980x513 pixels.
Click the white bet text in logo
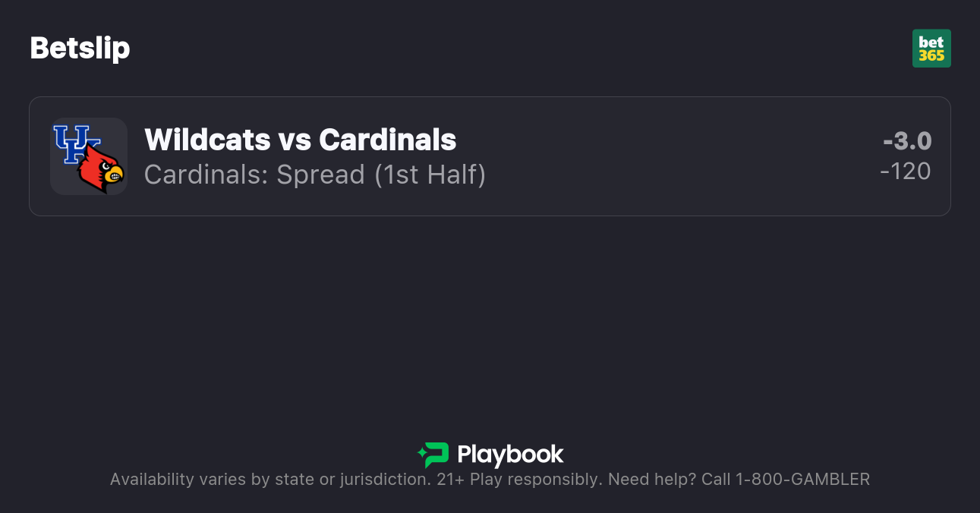(931, 42)
